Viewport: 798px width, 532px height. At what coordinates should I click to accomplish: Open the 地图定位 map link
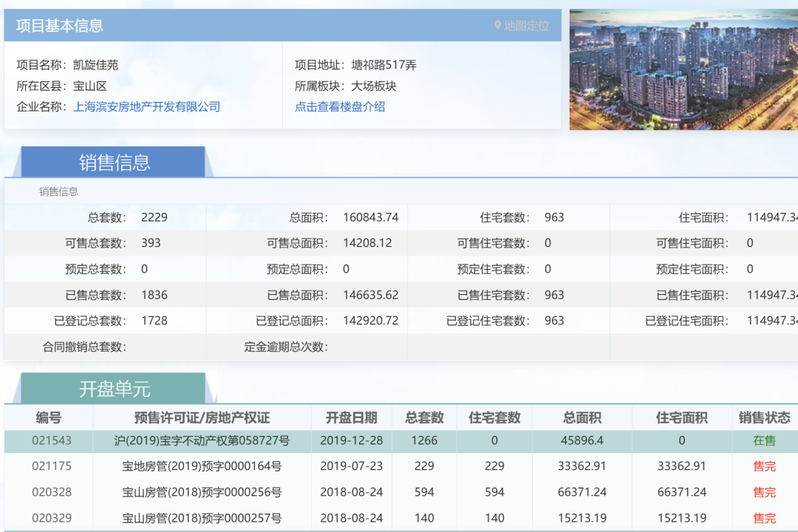click(526, 26)
